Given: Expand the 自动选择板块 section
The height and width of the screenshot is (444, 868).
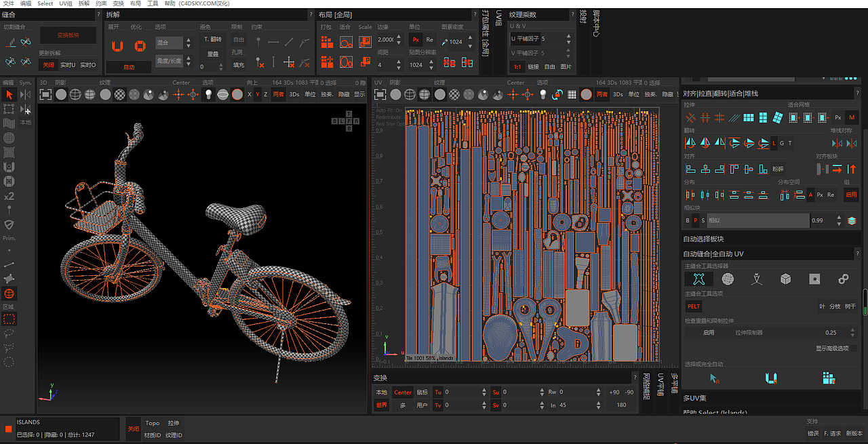Looking at the screenshot, I should point(703,239).
